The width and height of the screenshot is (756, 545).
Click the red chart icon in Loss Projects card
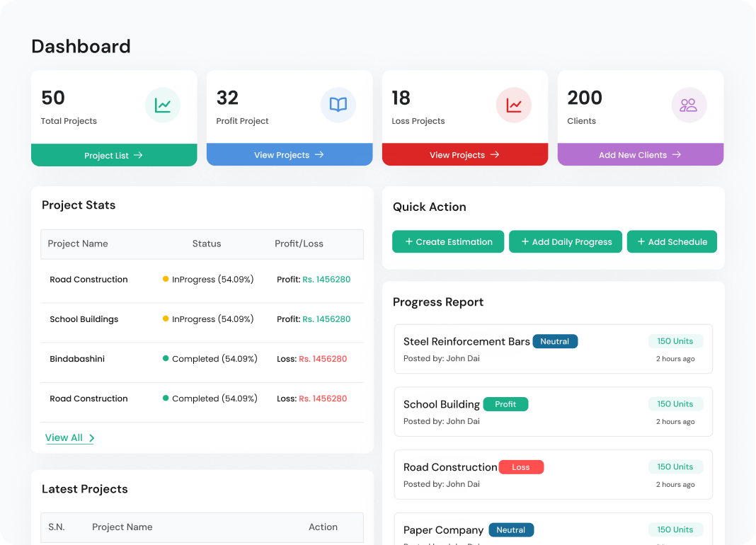pyautogui.click(x=514, y=105)
